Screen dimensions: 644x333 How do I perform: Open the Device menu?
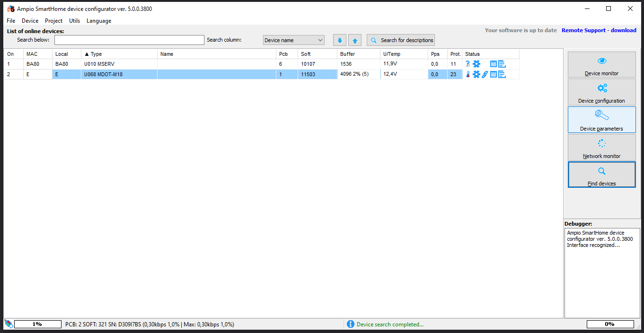(x=30, y=21)
